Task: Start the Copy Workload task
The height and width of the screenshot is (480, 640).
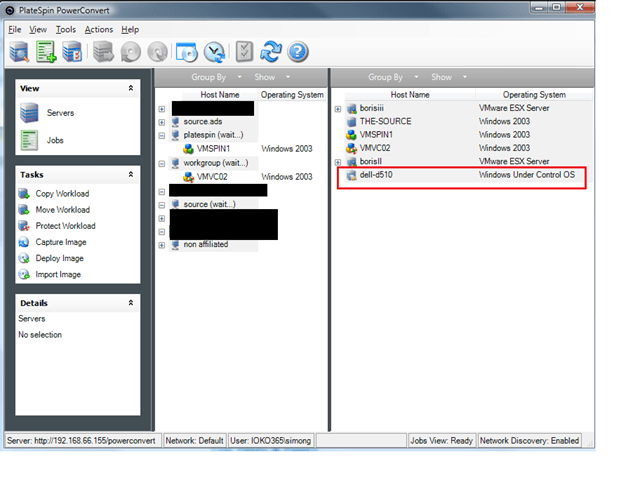Action: [61, 194]
